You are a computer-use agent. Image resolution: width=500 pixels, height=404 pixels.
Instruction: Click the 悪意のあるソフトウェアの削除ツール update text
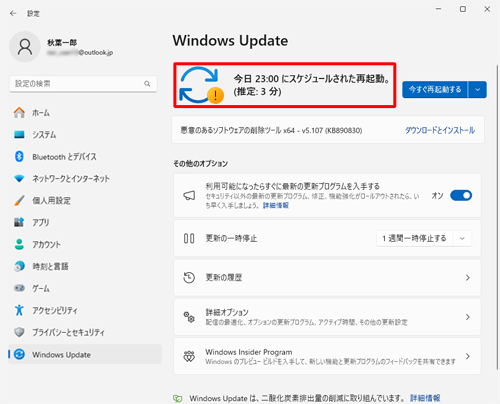[x=271, y=130]
